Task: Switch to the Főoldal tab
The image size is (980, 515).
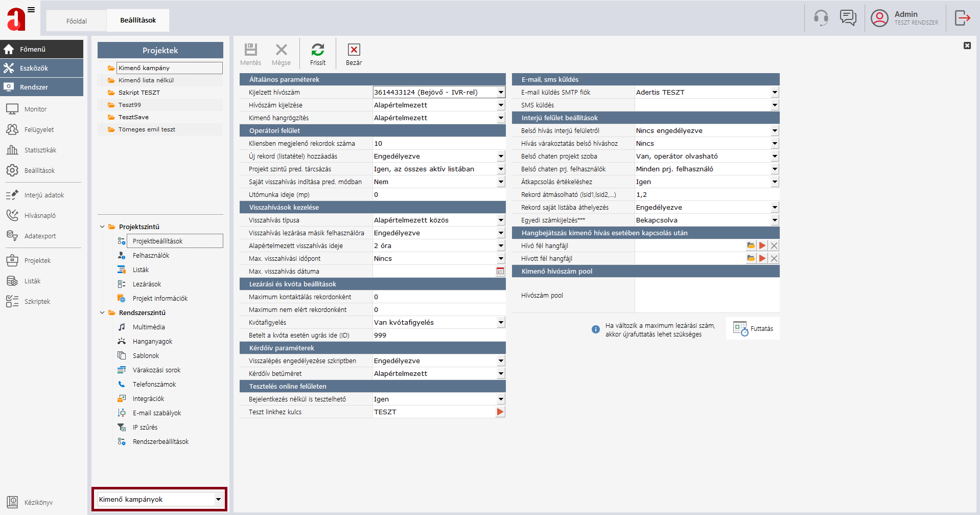Action: [x=77, y=21]
